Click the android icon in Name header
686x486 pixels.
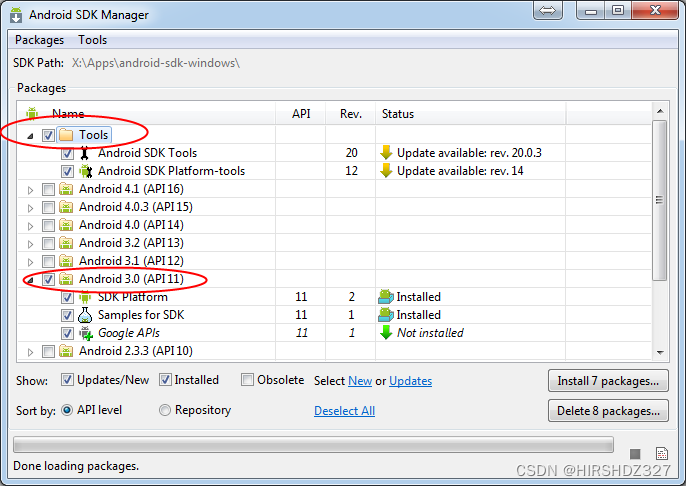[32, 113]
